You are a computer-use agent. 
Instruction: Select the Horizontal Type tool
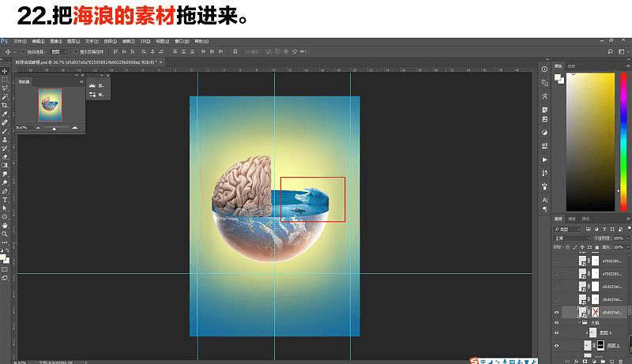tap(5, 200)
